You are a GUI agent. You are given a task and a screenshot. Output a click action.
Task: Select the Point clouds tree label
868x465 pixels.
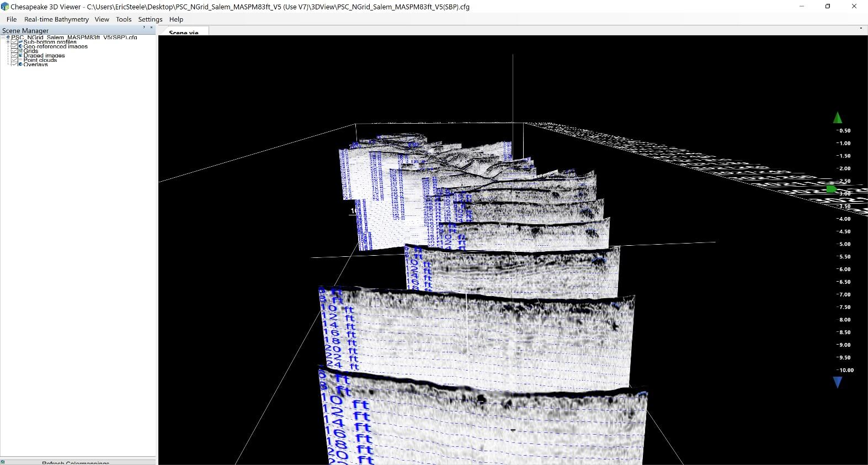(40, 60)
